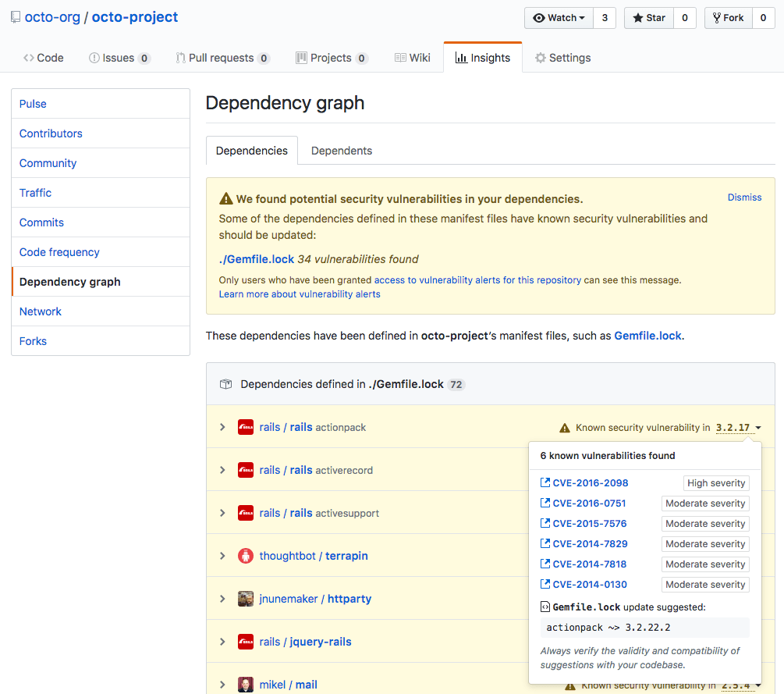The width and height of the screenshot is (784, 694).
Task: Open the CVE-2015-7576 advisory link
Action: pyautogui.click(x=589, y=523)
